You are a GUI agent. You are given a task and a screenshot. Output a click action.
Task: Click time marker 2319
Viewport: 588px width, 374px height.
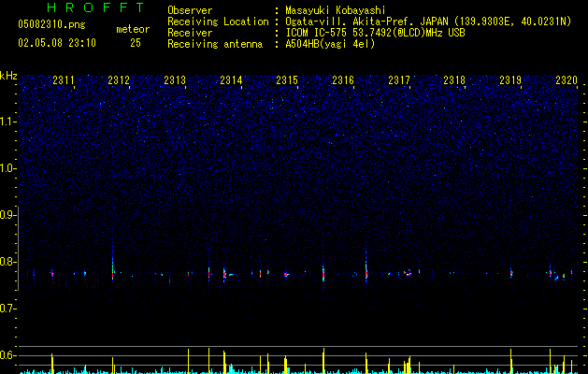(510, 80)
